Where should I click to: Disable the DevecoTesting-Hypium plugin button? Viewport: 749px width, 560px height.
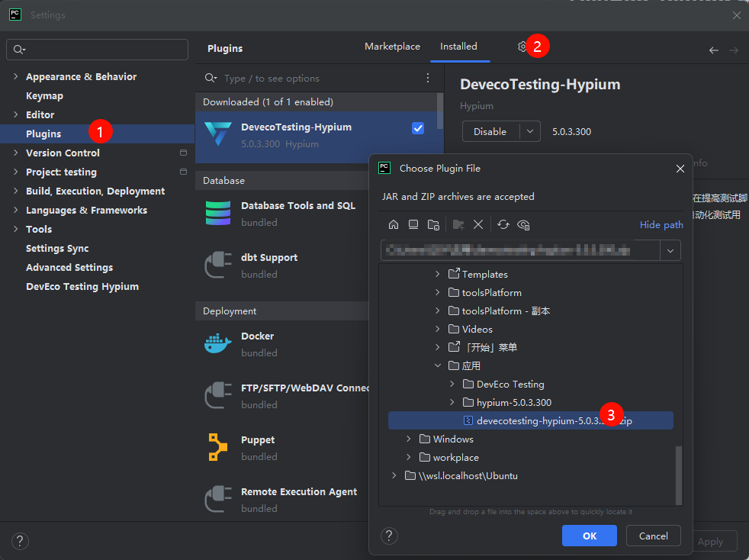pyautogui.click(x=490, y=131)
